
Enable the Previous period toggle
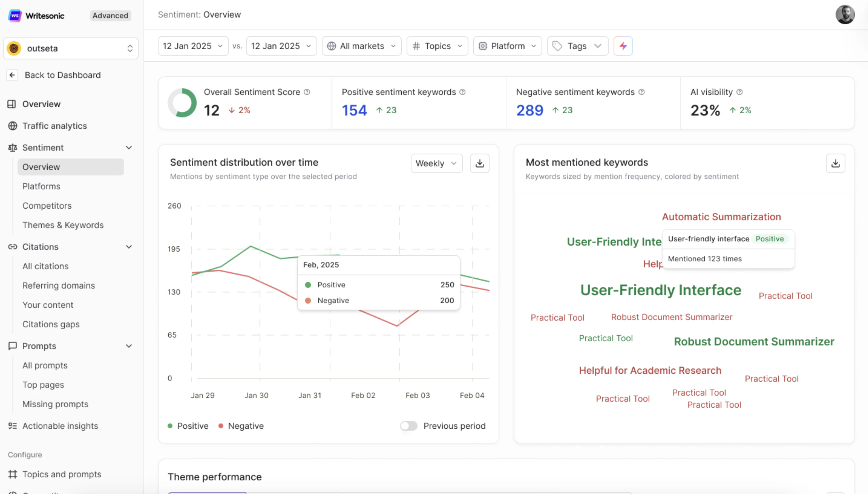click(408, 426)
